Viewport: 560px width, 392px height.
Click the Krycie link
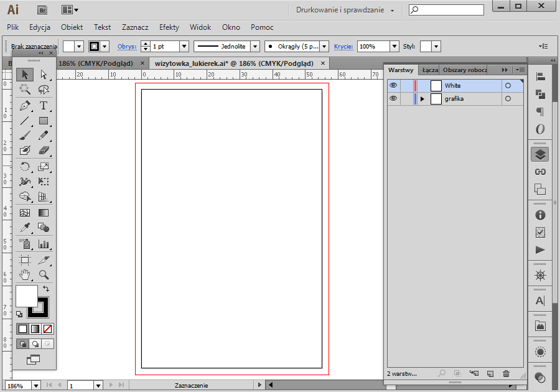coord(343,47)
